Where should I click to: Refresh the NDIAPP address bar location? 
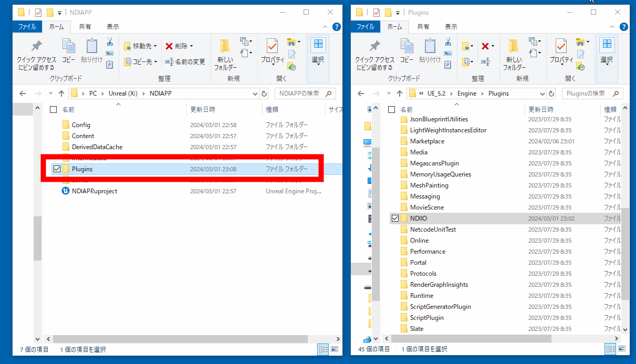(x=264, y=93)
